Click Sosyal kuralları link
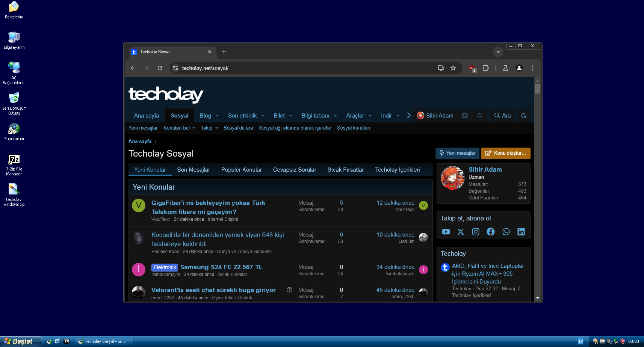This screenshot has height=347, width=644. tap(354, 128)
